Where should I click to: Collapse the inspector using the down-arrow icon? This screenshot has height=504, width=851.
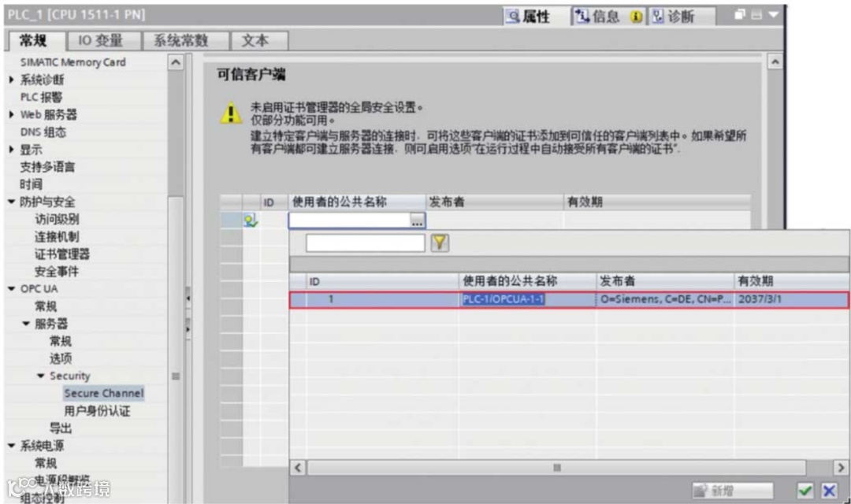[x=774, y=15]
